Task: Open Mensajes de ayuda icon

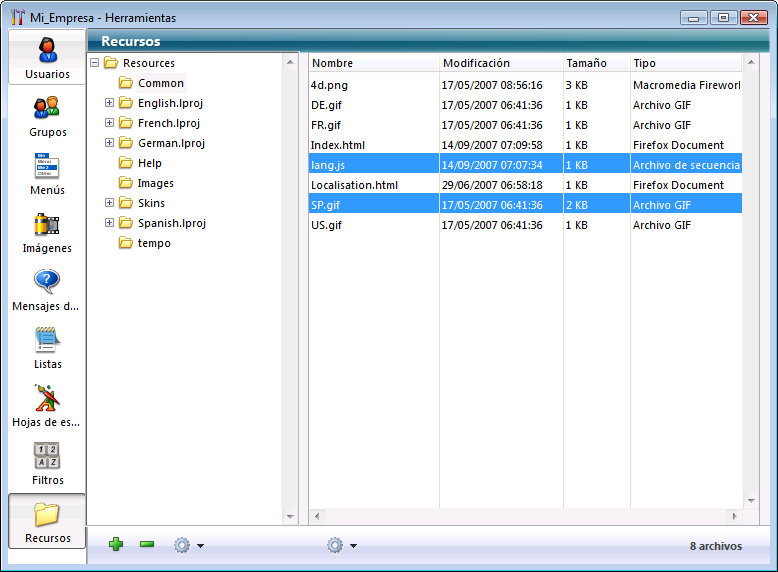Action: click(x=47, y=282)
